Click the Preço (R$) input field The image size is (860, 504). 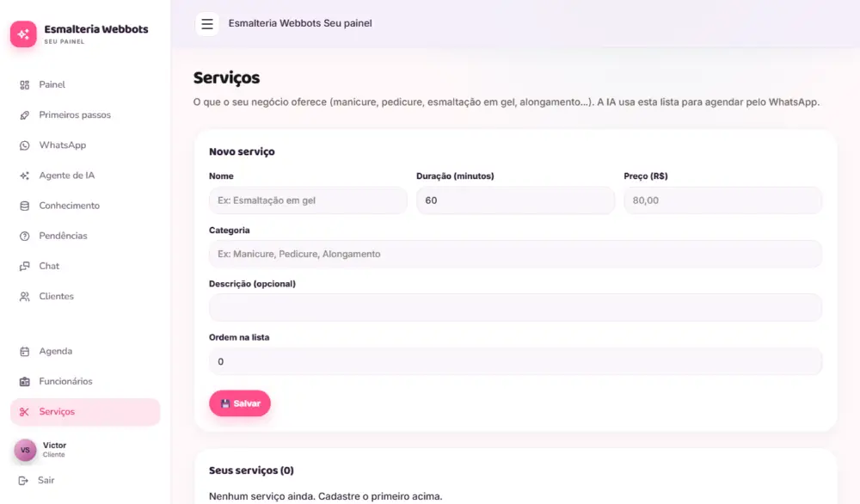(x=722, y=200)
